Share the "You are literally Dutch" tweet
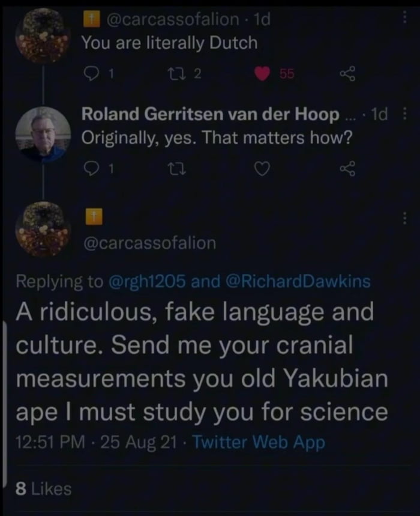Viewport: 420px width, 516px height. (x=346, y=74)
